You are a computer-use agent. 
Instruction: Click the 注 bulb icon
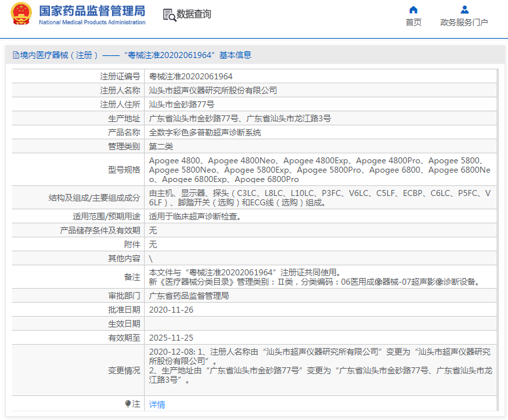[127, 403]
